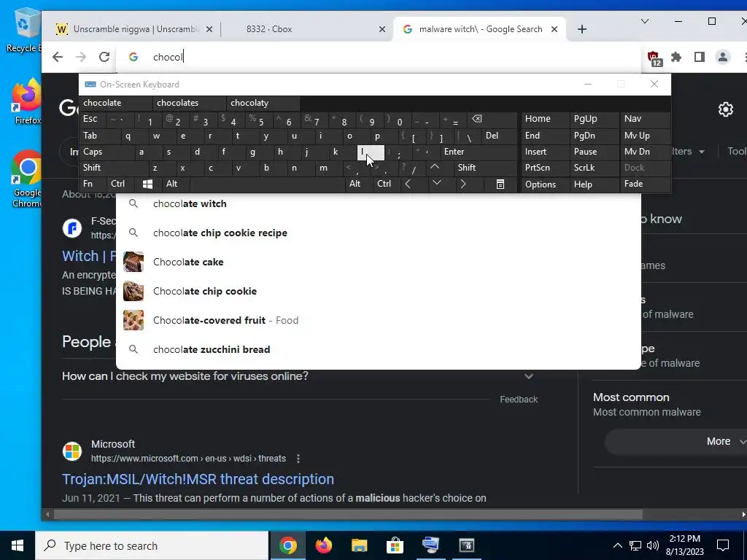Toggle the left Ctrl key on On-Screen Keyboard
Viewport: 747px width, 560px height.
tap(121, 184)
